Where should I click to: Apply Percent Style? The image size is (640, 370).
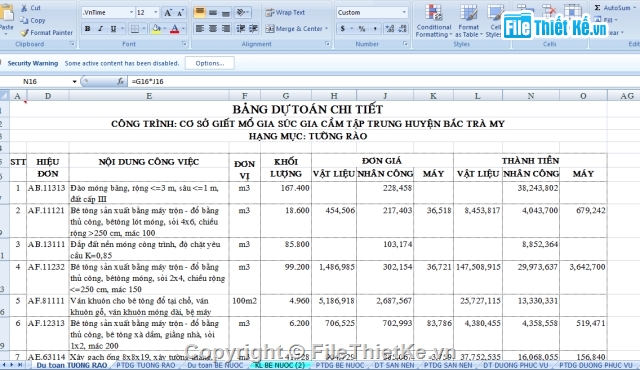pyautogui.click(x=362, y=29)
